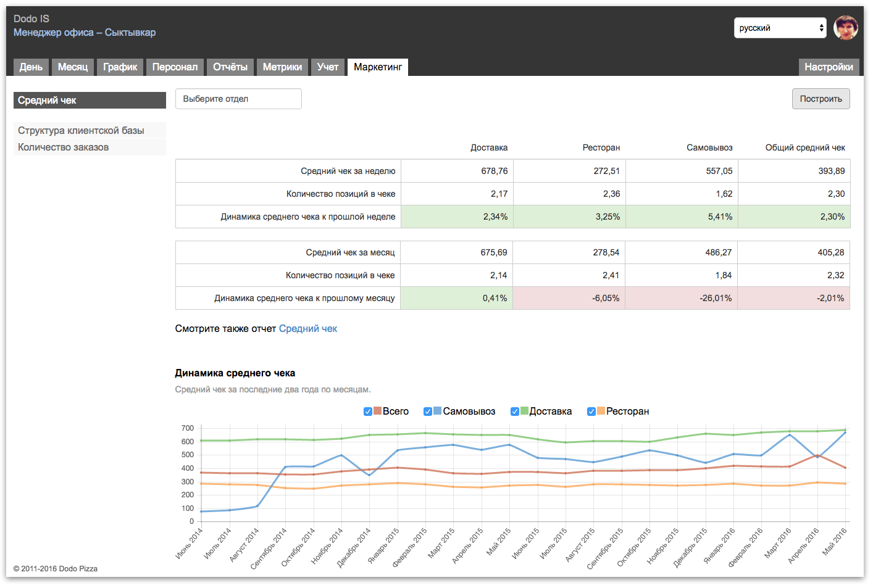
Task: Click the weekly dynamics cell 3,25%
Action: [570, 217]
